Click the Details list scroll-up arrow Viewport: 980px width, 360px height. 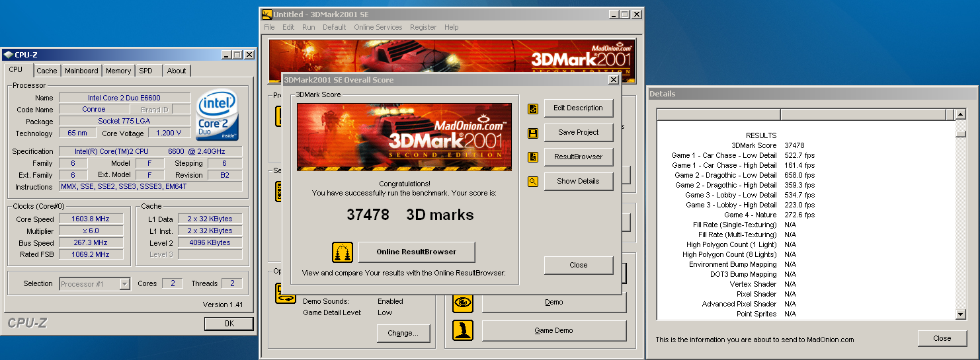(x=961, y=114)
